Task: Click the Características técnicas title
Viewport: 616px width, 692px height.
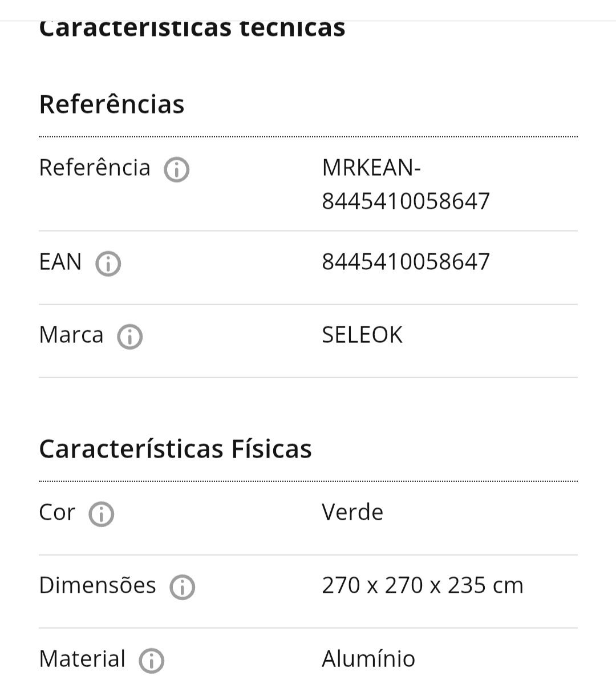Action: pos(192,29)
